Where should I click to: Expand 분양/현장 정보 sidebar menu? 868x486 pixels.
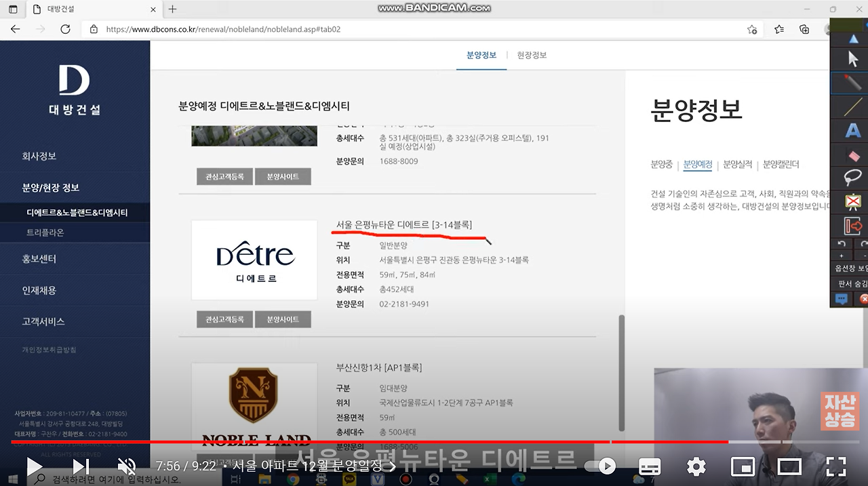[51, 188]
